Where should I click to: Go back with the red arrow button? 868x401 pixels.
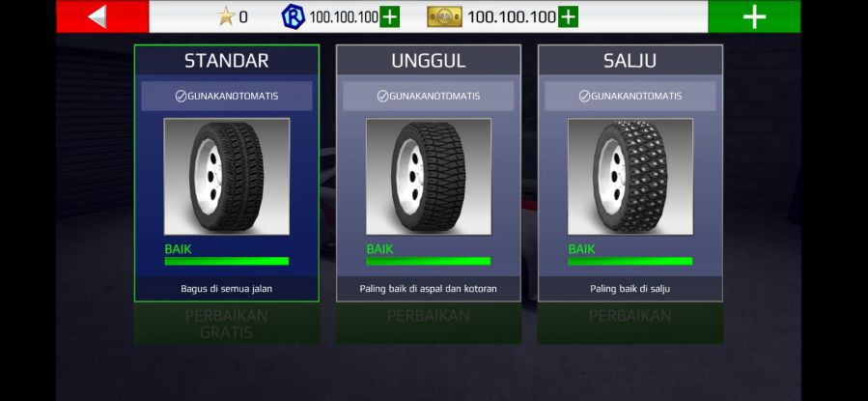[x=102, y=16]
